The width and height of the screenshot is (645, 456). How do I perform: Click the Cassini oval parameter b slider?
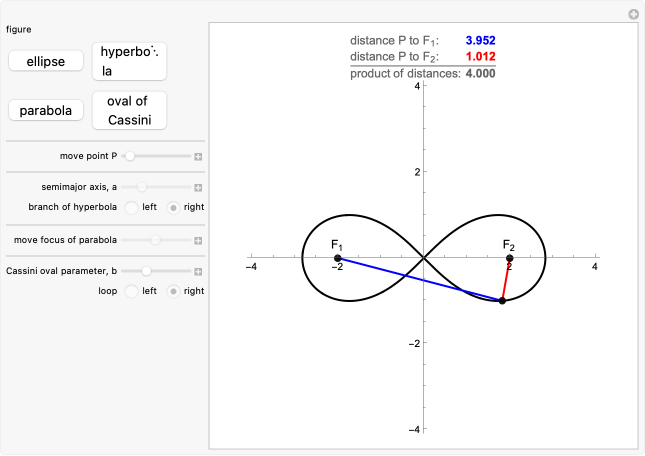[x=157, y=271]
